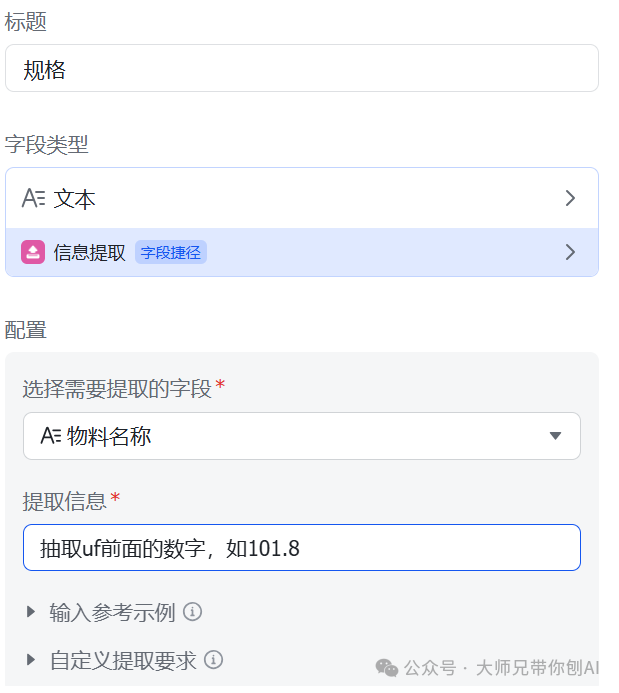Viewport: 619px width, 693px height.
Task: Click the 输入参考示例 label text
Action: point(112,613)
